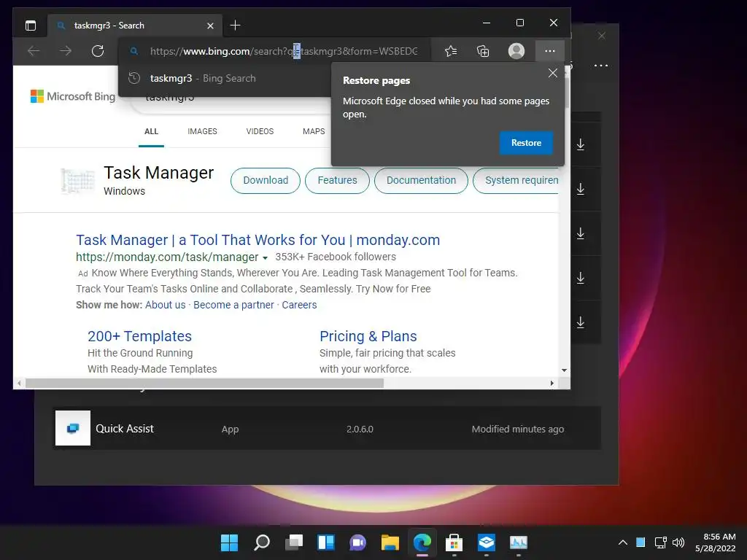The image size is (747, 560).
Task: Open Task View on taskbar
Action: pyautogui.click(x=294, y=542)
